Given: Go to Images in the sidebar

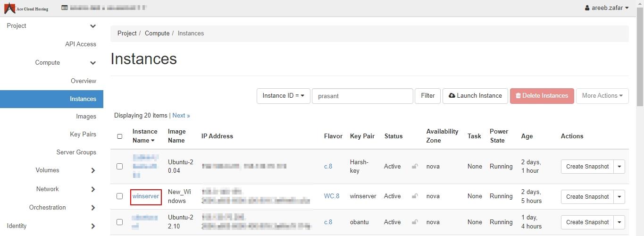Looking at the screenshot, I should (x=86, y=117).
